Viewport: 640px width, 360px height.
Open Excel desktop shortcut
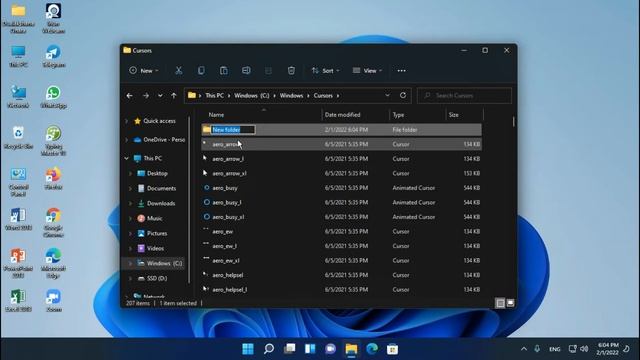(18, 301)
